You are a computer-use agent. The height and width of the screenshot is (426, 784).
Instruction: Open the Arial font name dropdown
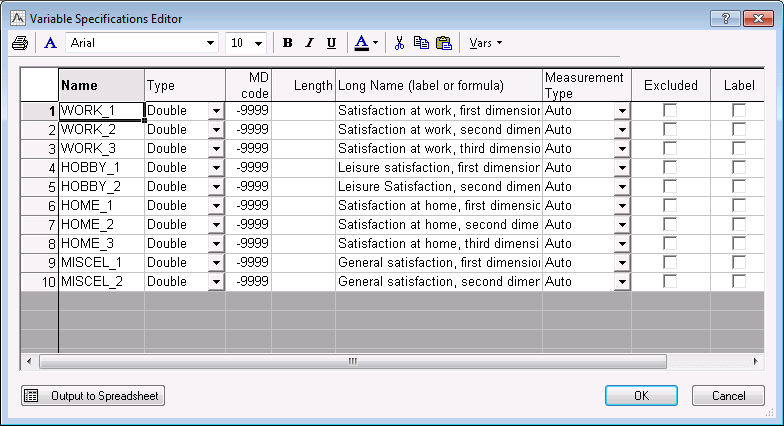(210, 43)
